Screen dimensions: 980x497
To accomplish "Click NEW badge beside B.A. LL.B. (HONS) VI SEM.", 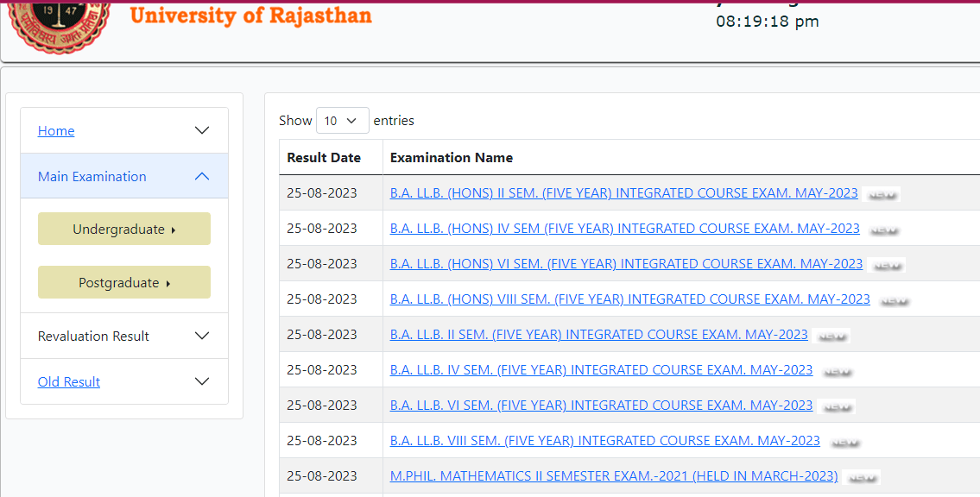I will tap(887, 266).
